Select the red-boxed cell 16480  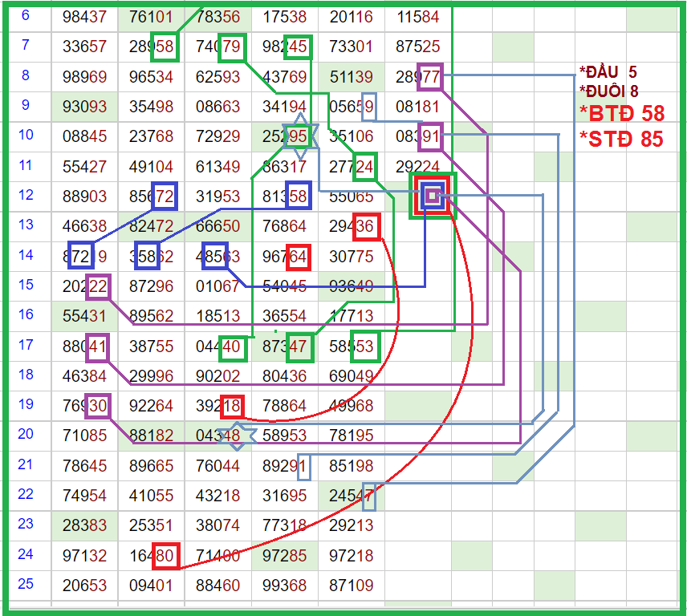[152, 555]
